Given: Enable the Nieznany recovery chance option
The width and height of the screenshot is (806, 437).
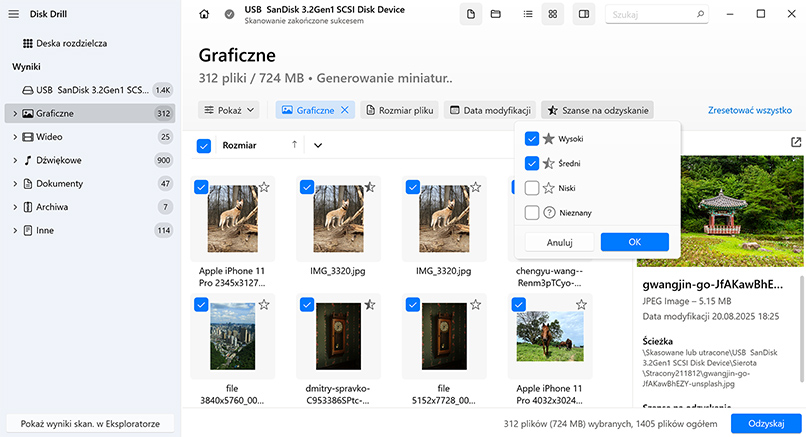Looking at the screenshot, I should 532,212.
